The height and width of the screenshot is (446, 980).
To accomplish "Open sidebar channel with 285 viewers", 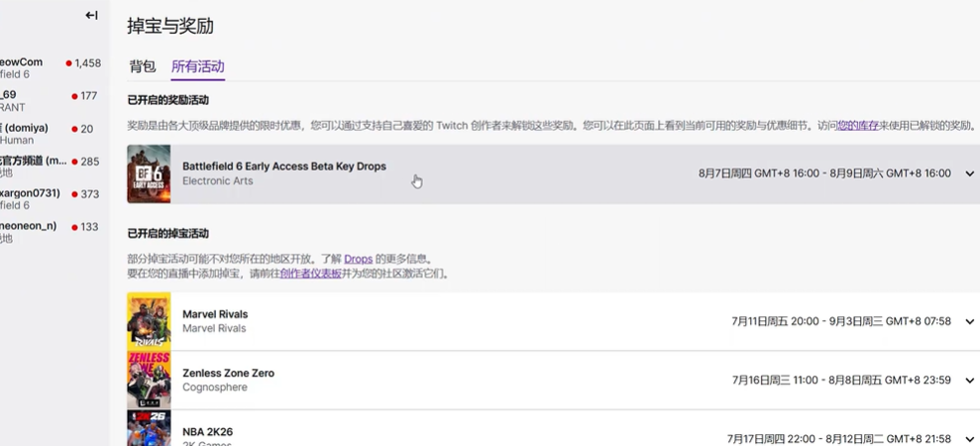I will 51,167.
